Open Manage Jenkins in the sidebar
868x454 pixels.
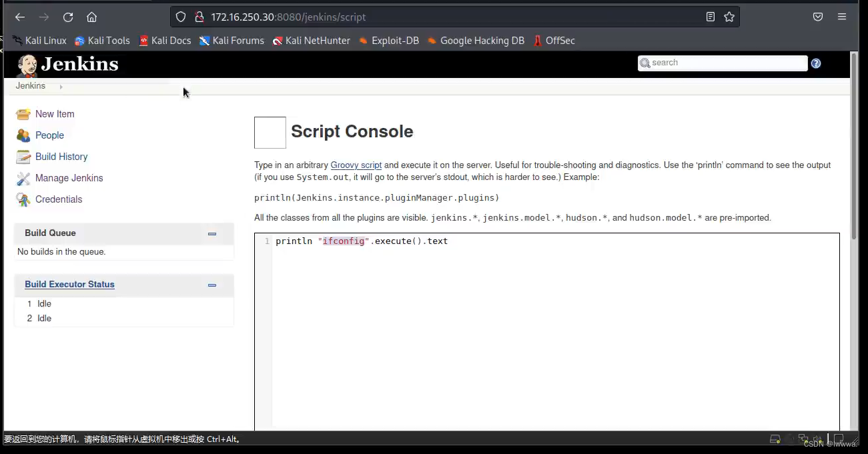click(69, 178)
